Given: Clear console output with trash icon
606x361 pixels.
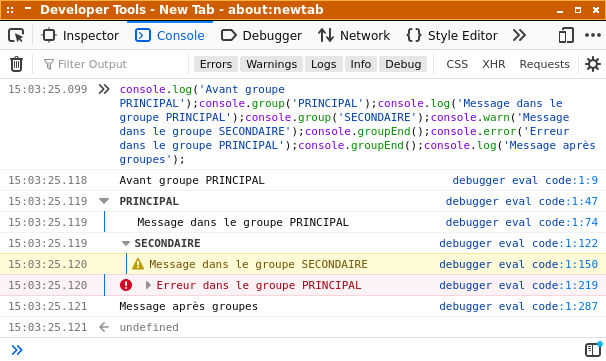Looking at the screenshot, I should pyautogui.click(x=16, y=64).
